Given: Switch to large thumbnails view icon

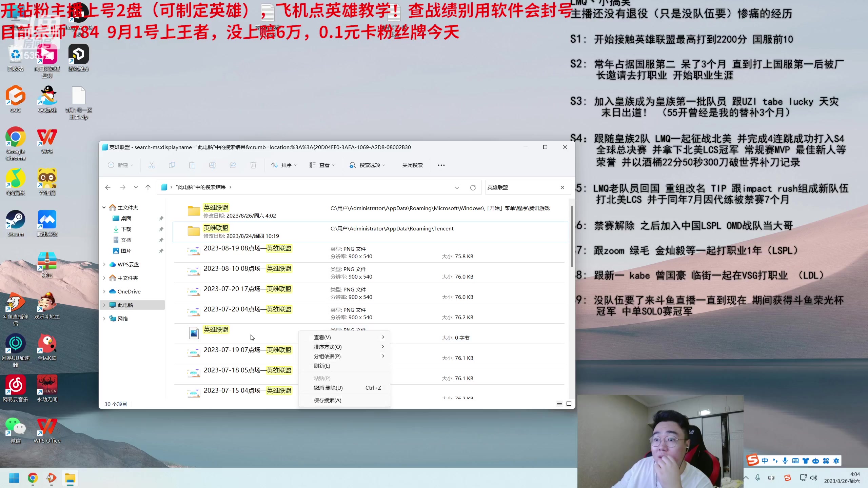Looking at the screenshot, I should point(569,404).
